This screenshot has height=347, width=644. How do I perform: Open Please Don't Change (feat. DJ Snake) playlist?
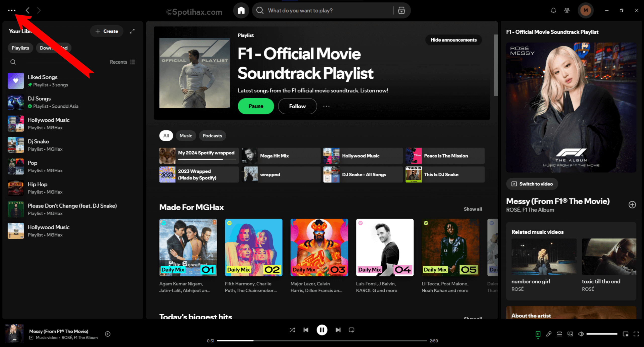[73, 209]
